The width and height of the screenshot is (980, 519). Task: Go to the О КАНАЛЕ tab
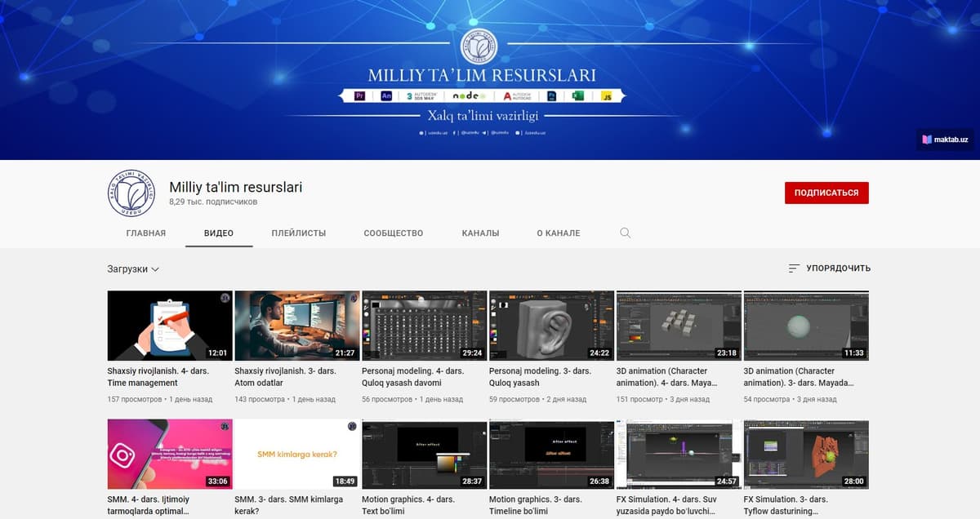[x=559, y=233]
